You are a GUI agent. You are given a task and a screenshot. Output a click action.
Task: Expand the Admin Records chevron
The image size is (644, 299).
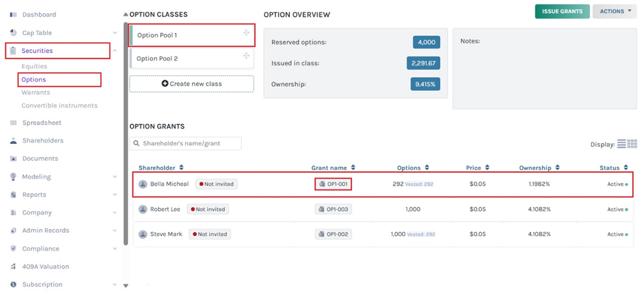(115, 230)
